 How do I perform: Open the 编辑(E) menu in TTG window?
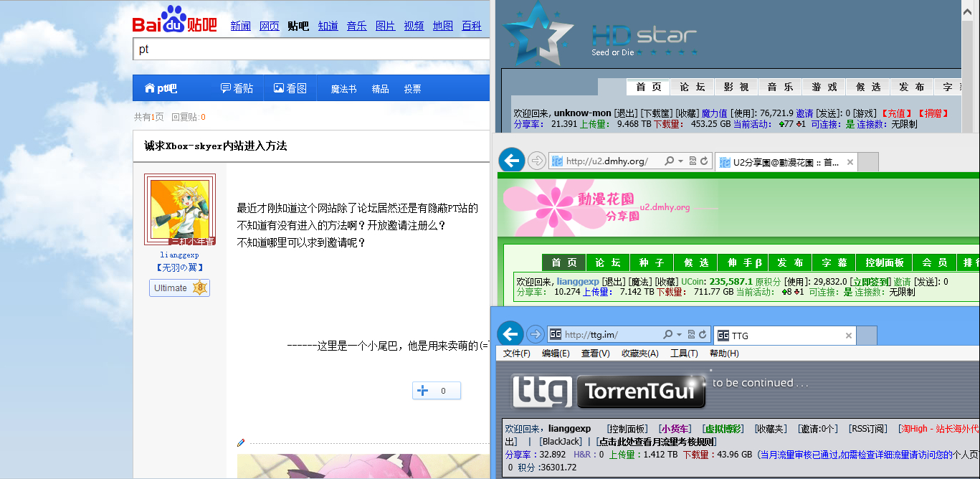556,354
